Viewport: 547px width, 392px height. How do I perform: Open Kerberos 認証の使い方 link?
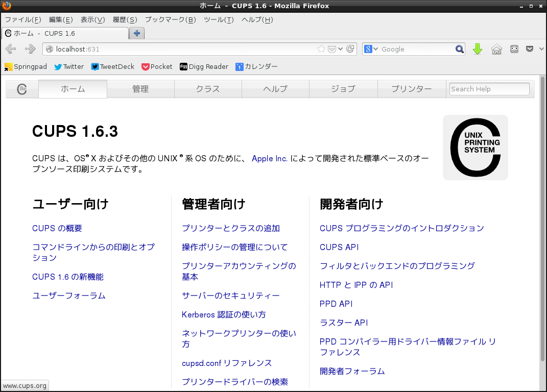[x=224, y=314]
